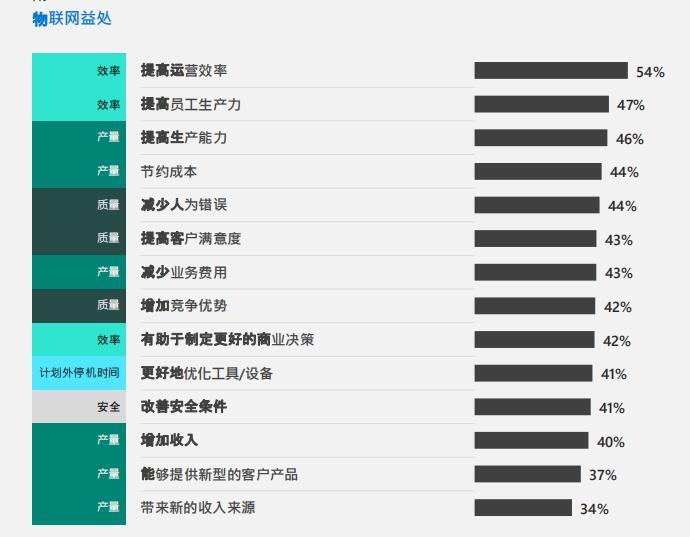Click the 效率 cell beside 提高运营效率

79,71
